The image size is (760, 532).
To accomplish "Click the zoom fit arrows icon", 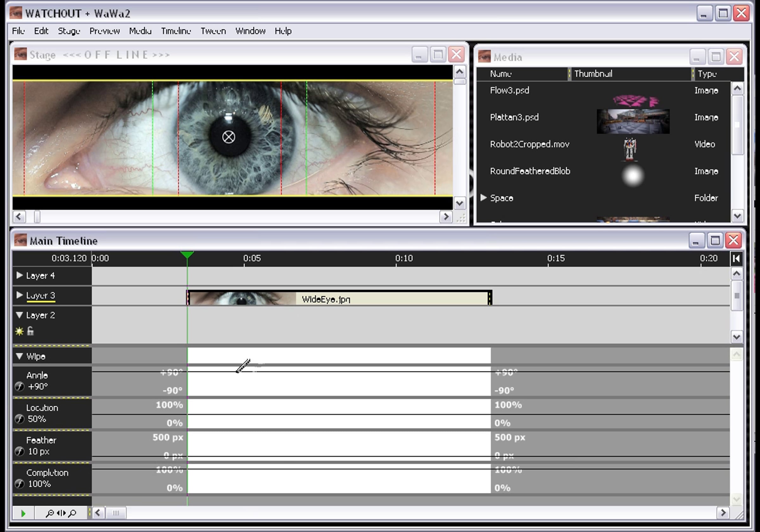I will (x=61, y=513).
